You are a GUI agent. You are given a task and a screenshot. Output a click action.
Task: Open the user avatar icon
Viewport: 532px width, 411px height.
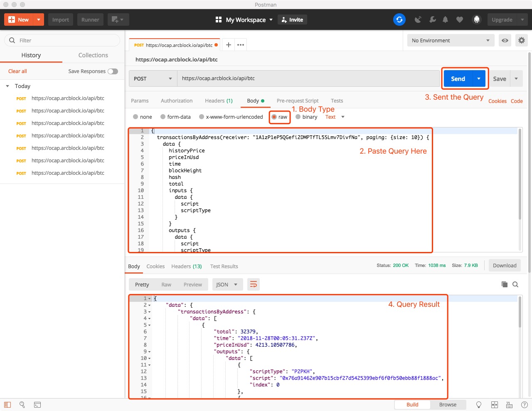[477, 20]
